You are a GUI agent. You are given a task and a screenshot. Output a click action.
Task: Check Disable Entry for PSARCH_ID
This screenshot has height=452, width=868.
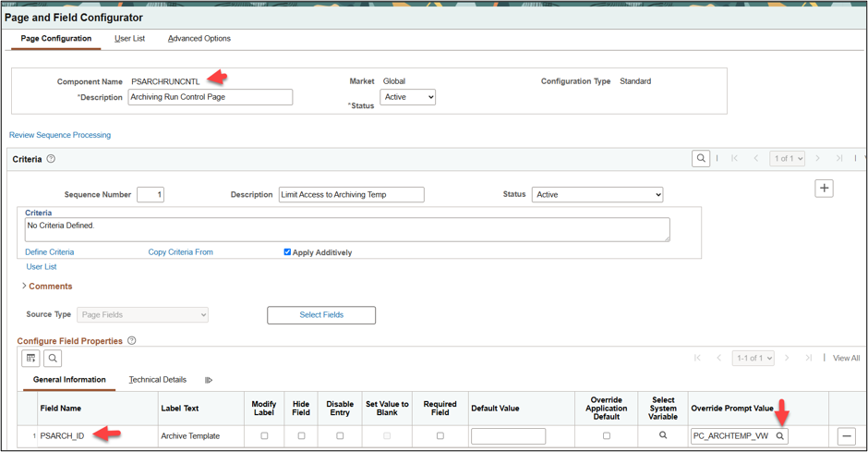tap(340, 436)
